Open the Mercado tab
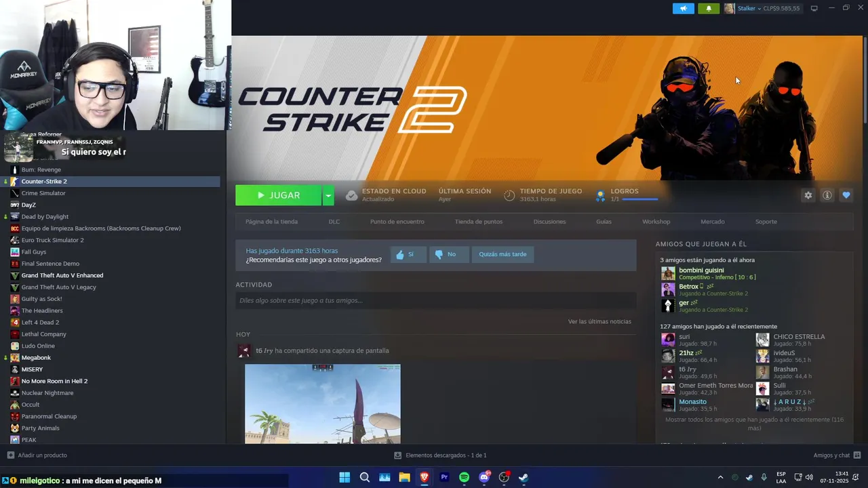Image resolution: width=868 pixels, height=488 pixels. point(713,222)
